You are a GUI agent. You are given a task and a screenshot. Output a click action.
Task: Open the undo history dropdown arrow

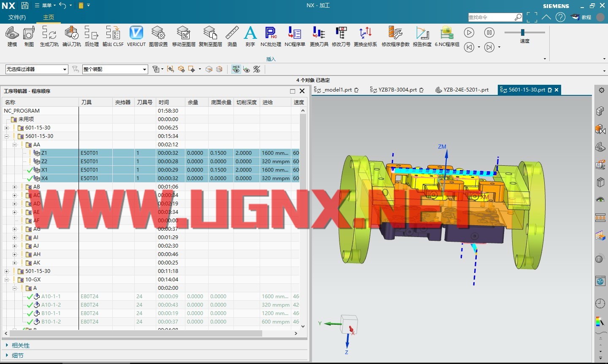coord(71,5)
